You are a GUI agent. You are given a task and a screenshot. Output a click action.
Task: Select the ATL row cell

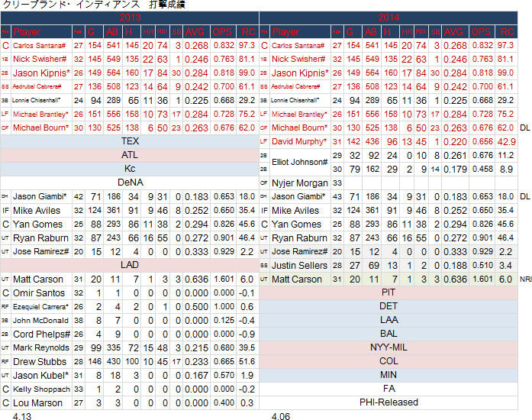(130, 155)
